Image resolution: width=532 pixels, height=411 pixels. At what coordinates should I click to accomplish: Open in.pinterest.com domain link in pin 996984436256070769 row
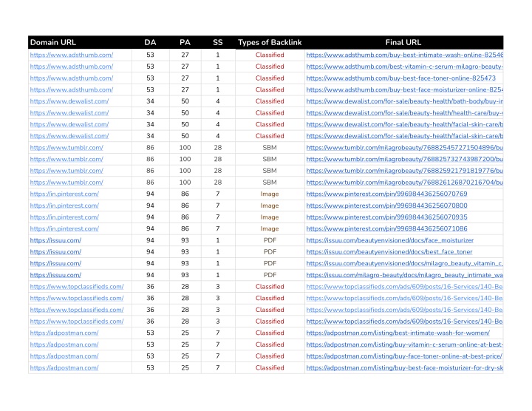pyautogui.click(x=64, y=194)
